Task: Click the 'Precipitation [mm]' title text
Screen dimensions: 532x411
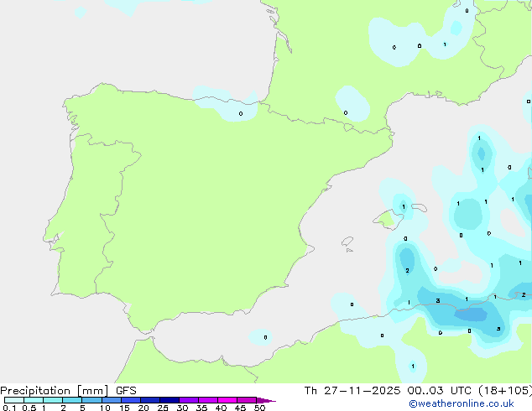Action: pyautogui.click(x=55, y=391)
